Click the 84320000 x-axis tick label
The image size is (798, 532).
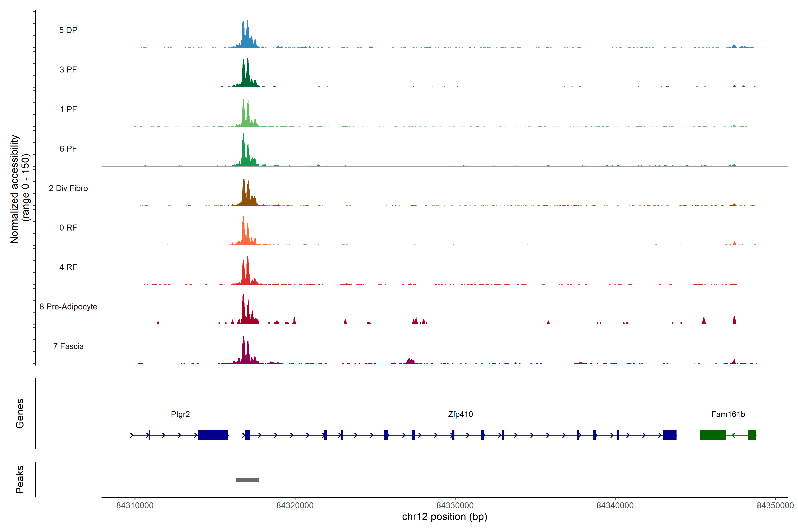click(295, 505)
